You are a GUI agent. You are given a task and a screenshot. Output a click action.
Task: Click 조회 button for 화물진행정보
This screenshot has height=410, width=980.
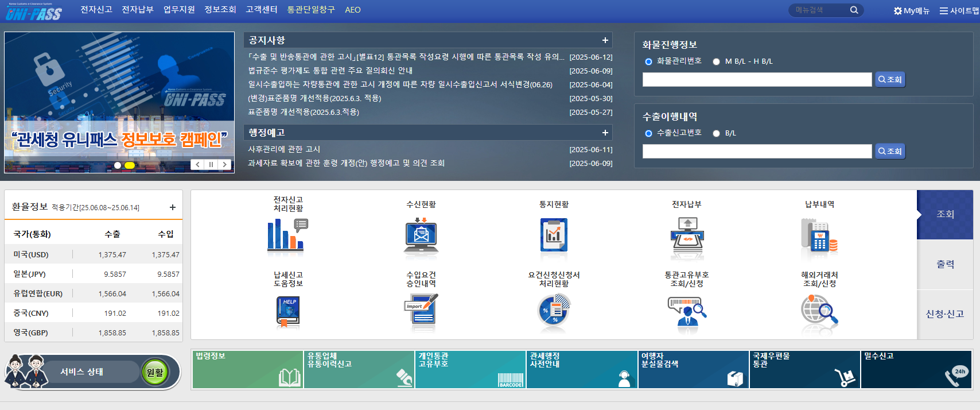890,79
